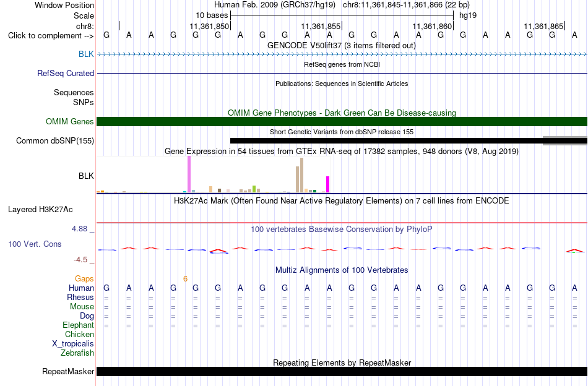
Task: Click the -4.5 conservation scale value
Action: 80,260
